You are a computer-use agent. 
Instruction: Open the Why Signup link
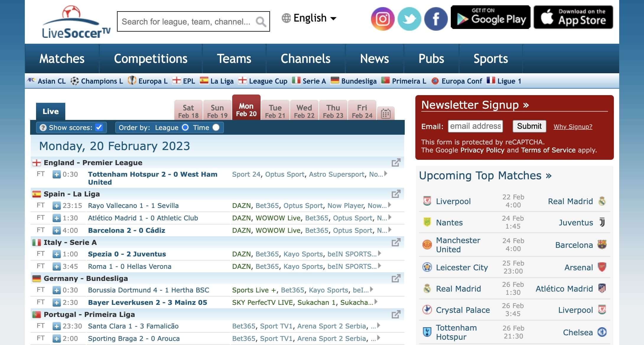pos(573,127)
